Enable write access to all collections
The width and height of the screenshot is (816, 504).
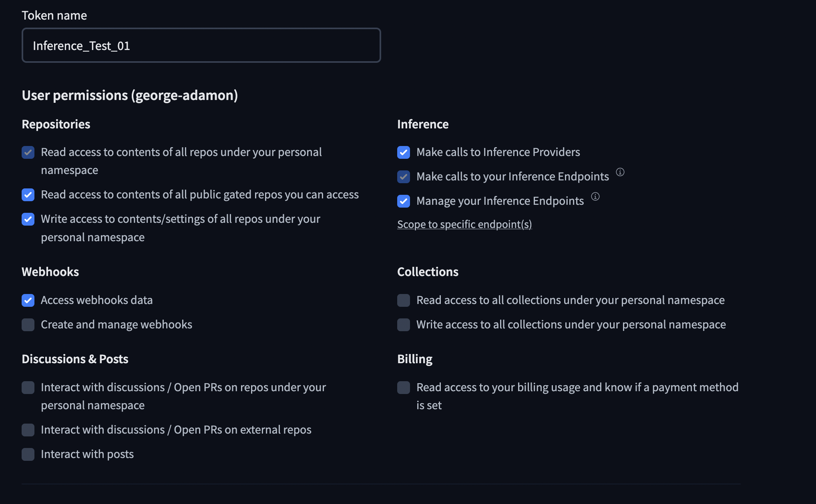404,325
